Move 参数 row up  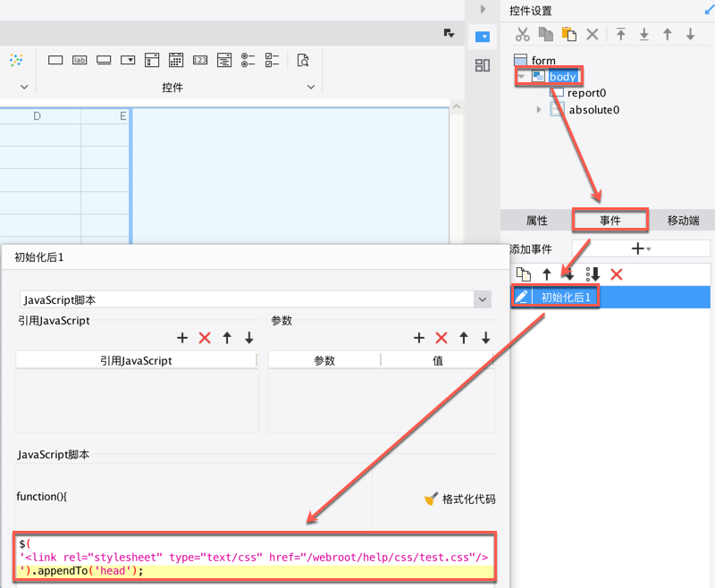(x=464, y=338)
